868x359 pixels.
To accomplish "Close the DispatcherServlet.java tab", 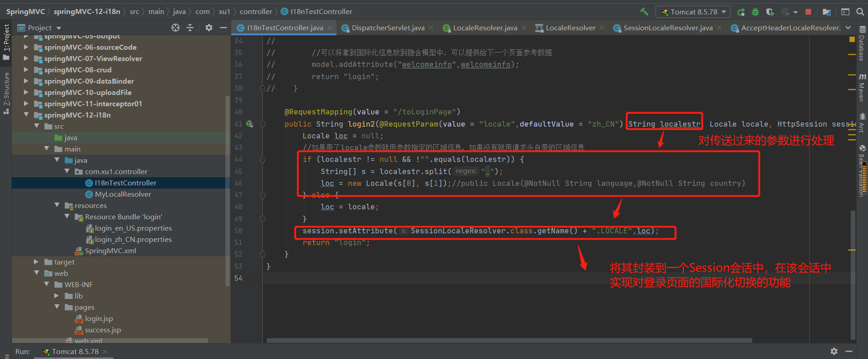I will 431,28.
